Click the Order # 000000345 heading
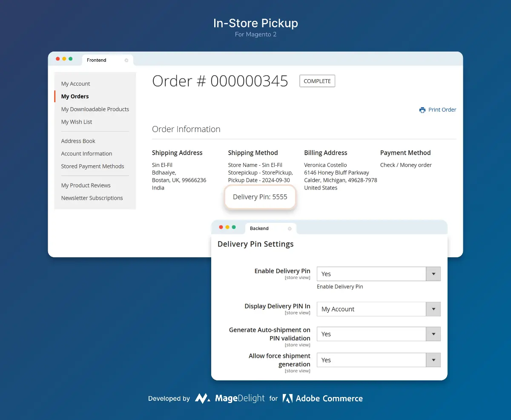The image size is (511, 420). coord(220,81)
